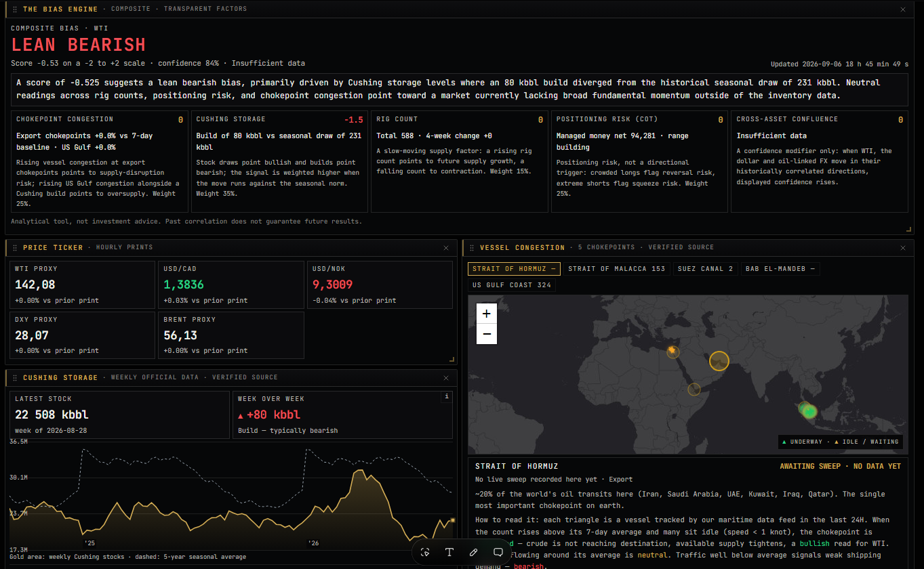This screenshot has height=569, width=924.
Task: Click the Bab el-Mandeb map marker
Action: 694,389
